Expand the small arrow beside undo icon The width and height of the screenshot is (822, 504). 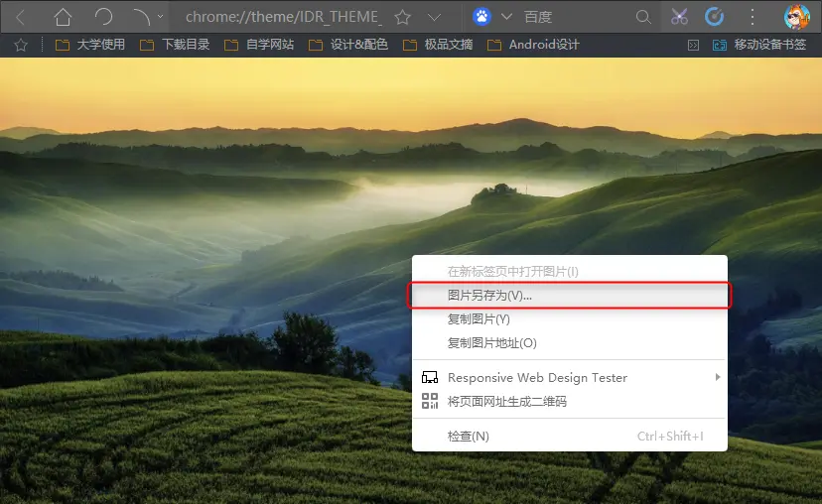tap(161, 16)
